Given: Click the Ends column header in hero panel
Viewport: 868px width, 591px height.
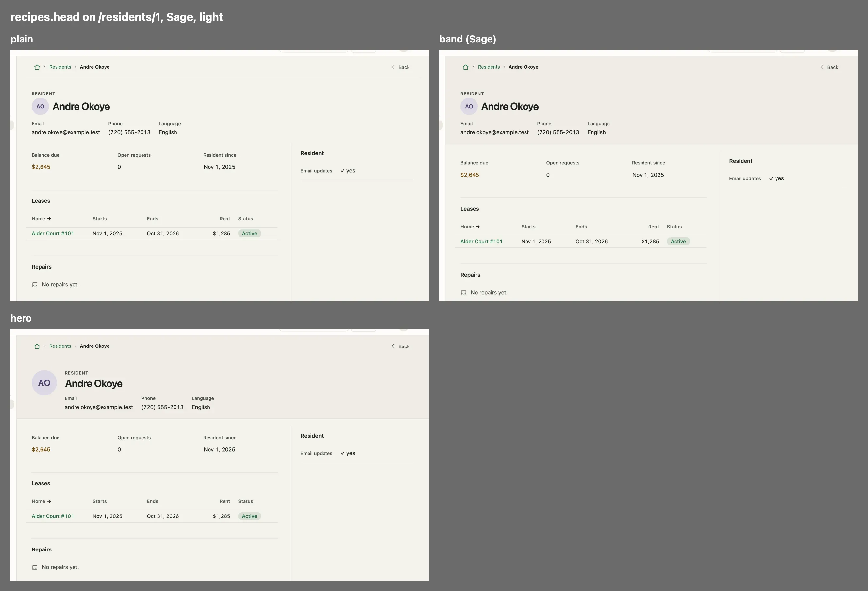Looking at the screenshot, I should pyautogui.click(x=152, y=501).
